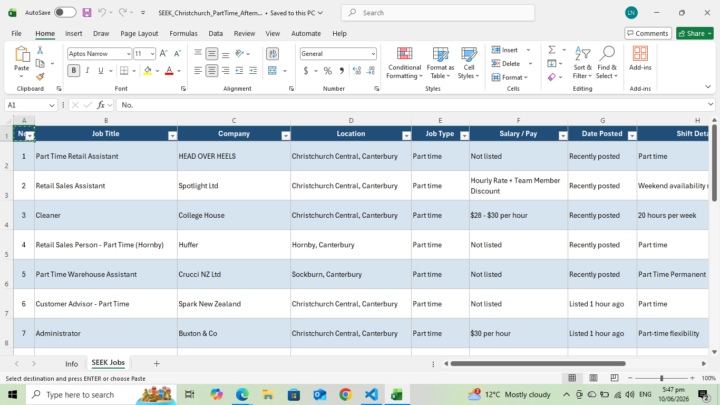This screenshot has height=405, width=720.
Task: Toggle Top Align
Action: pyautogui.click(x=198, y=54)
